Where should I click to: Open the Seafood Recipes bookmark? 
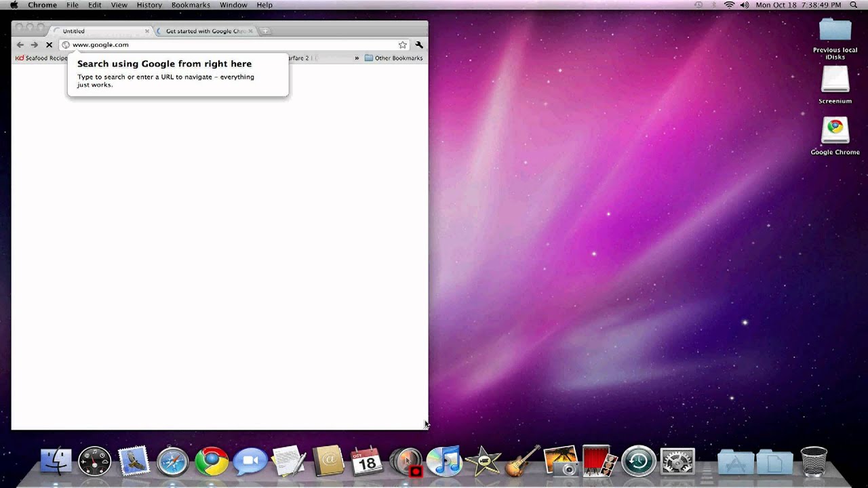click(x=41, y=58)
